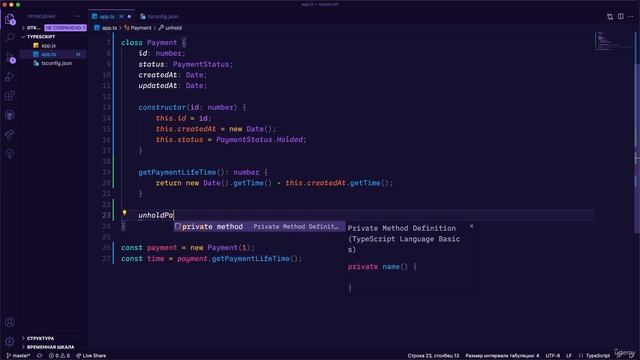
Task: Open the Live Share activity bar view
Action: pos(10,134)
